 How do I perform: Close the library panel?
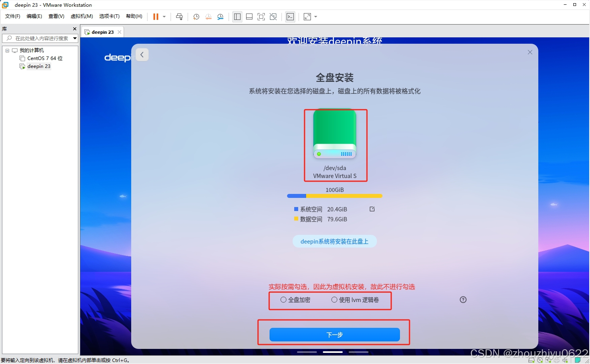75,29
